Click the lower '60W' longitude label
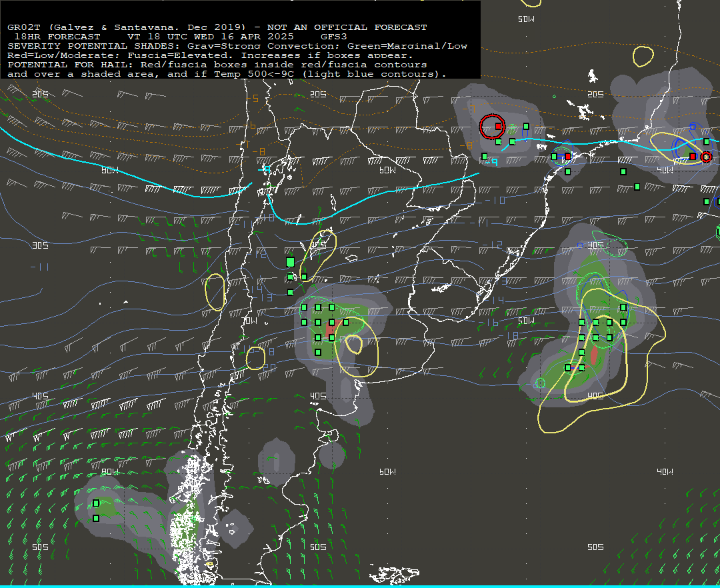This screenshot has height=588, width=720. tap(387, 471)
